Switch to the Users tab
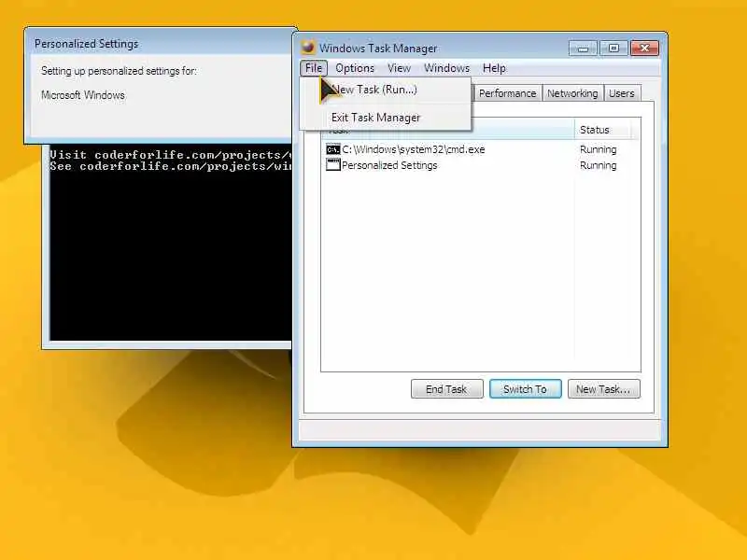Image resolution: width=747 pixels, height=560 pixels. (x=621, y=93)
